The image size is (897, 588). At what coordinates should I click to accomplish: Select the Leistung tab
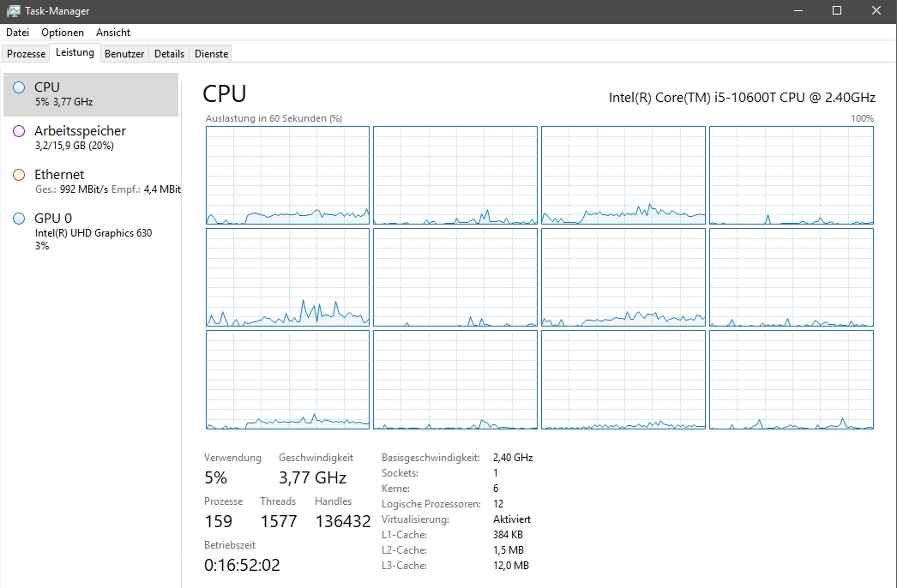pos(75,52)
